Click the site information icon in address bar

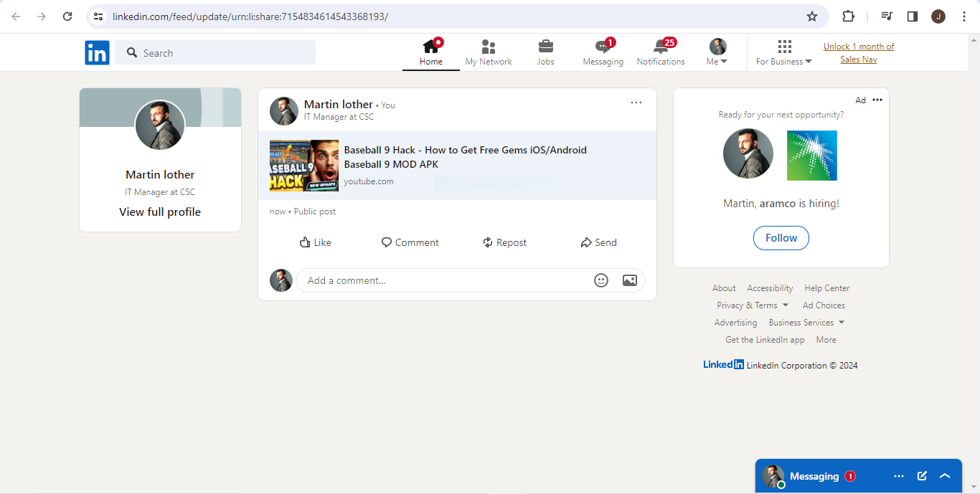[98, 16]
